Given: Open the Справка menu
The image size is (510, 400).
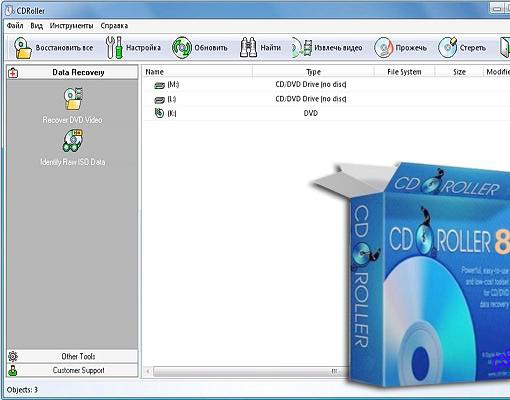Looking at the screenshot, I should click(x=114, y=26).
